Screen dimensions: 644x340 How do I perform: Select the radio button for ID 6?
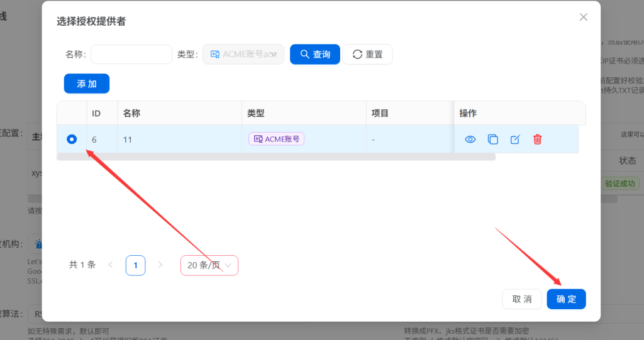(72, 139)
